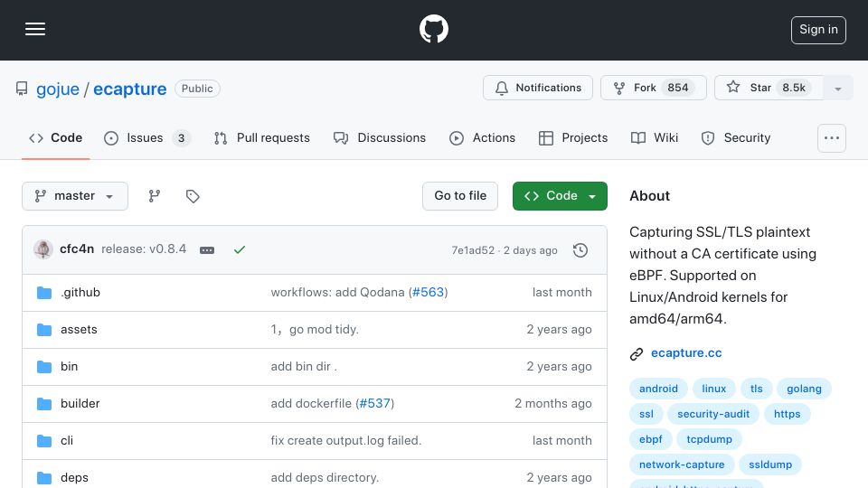Open the assets folder

pyautogui.click(x=79, y=329)
